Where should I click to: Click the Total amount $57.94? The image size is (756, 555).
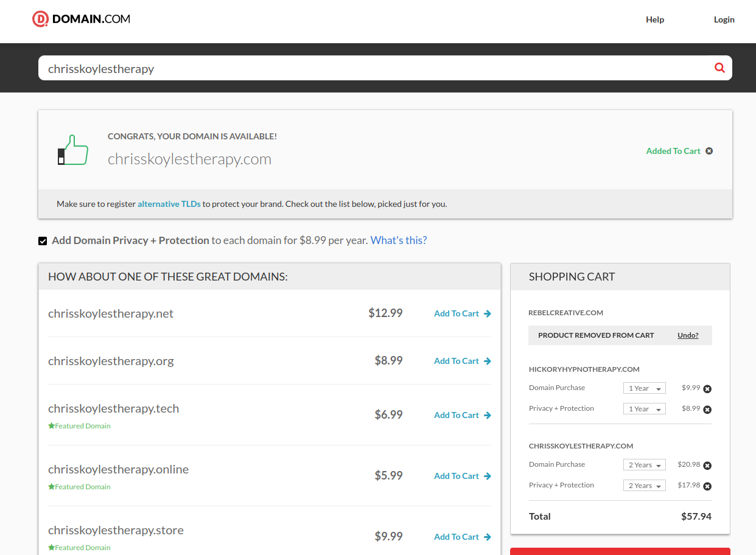click(x=696, y=517)
